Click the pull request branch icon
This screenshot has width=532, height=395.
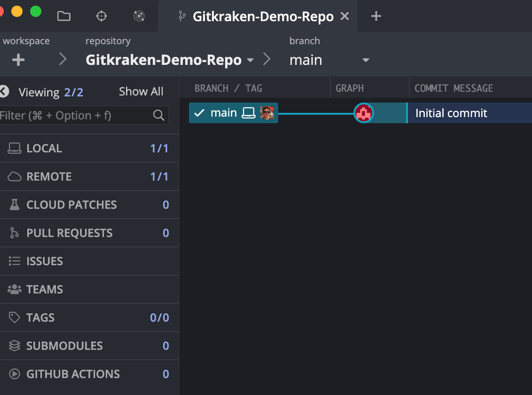point(14,233)
